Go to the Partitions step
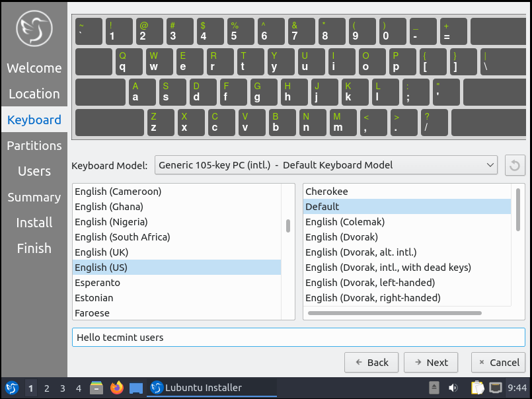This screenshot has height=399, width=532. pos(34,145)
